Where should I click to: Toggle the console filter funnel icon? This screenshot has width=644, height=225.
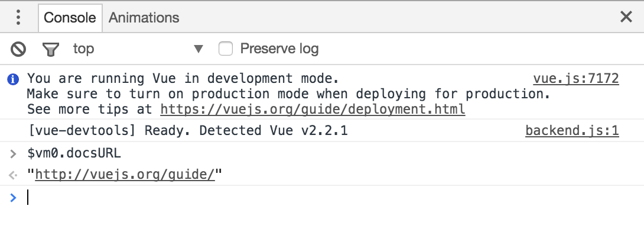coord(51,49)
